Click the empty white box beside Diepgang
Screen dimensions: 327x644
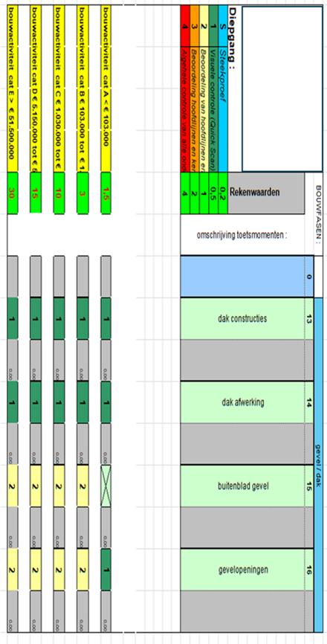[282, 88]
